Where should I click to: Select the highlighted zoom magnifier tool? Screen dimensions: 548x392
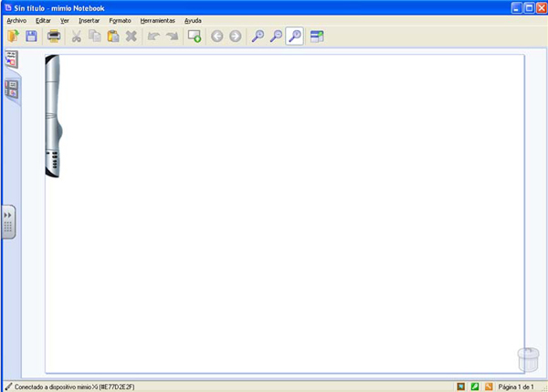[x=295, y=37]
